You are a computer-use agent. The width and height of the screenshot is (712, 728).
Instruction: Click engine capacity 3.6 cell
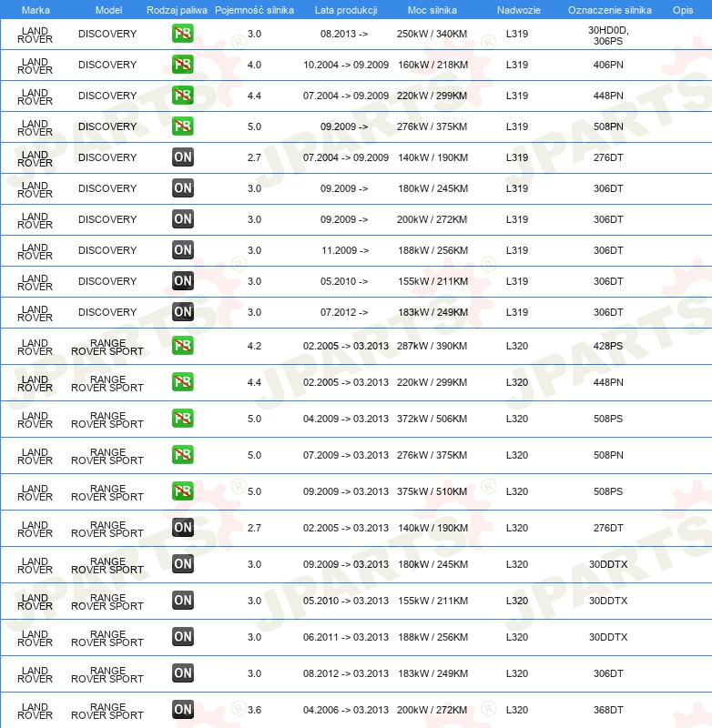254,710
